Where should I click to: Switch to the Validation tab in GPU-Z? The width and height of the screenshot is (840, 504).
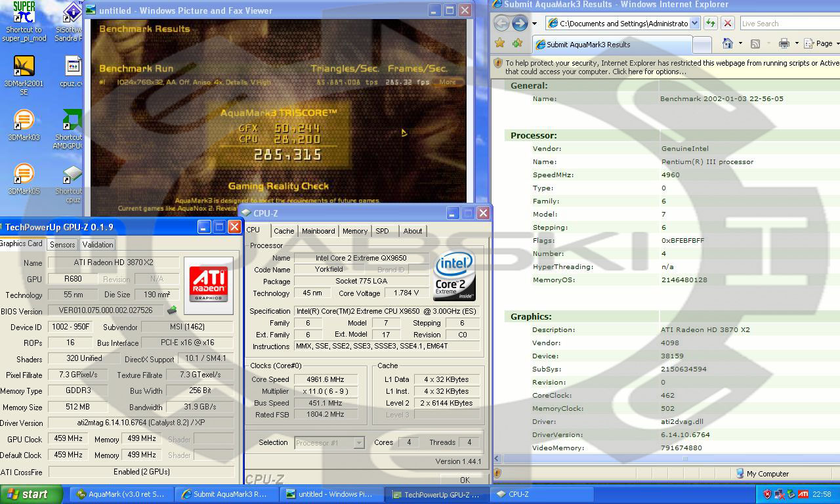click(98, 244)
